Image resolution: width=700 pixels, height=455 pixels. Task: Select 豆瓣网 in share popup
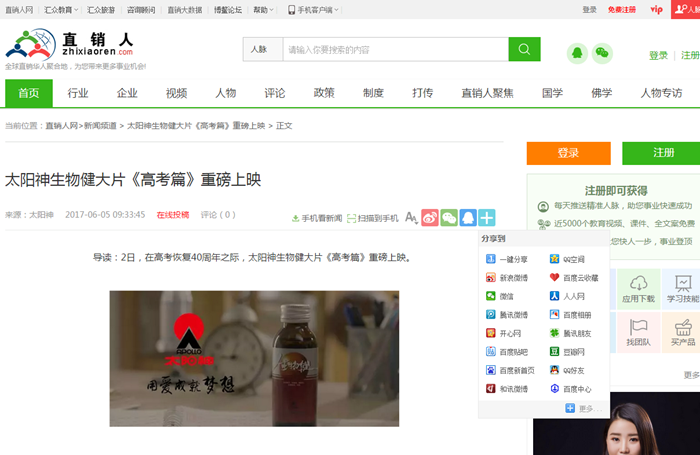click(x=567, y=352)
